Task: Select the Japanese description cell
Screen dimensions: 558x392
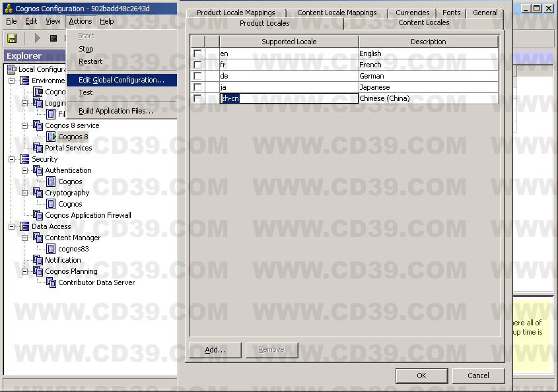Action: click(x=428, y=87)
